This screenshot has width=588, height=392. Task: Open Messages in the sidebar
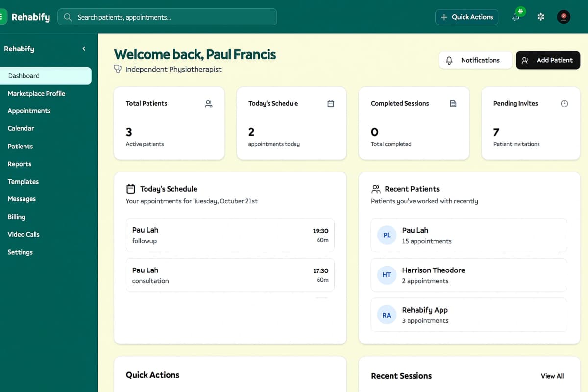(x=22, y=199)
